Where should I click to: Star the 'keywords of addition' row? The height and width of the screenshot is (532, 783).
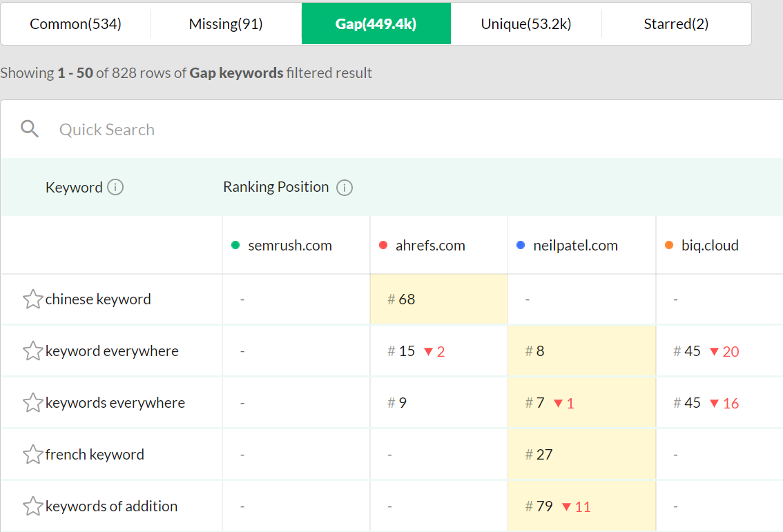32,506
